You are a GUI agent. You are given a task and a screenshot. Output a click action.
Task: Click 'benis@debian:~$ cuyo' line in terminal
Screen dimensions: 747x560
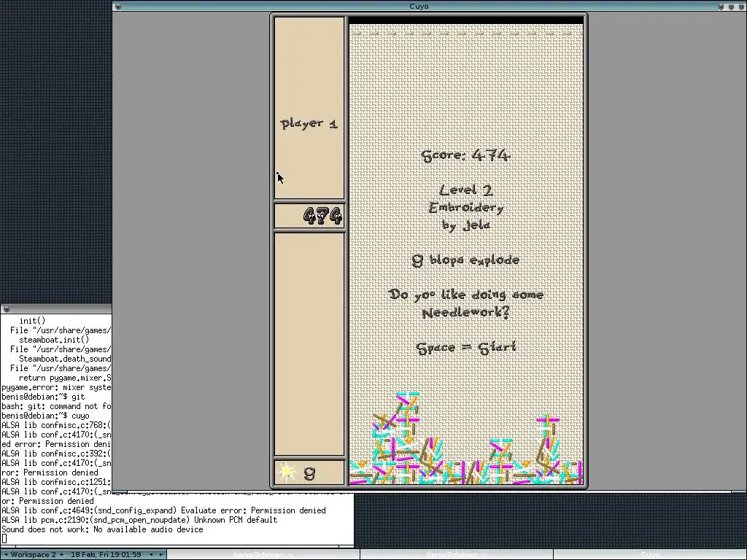tap(45, 416)
